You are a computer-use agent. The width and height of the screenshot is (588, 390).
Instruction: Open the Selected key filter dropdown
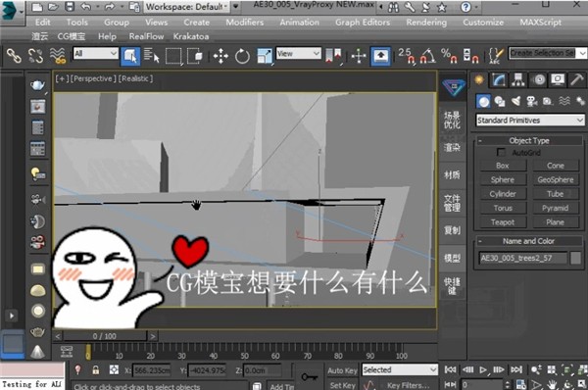click(400, 369)
